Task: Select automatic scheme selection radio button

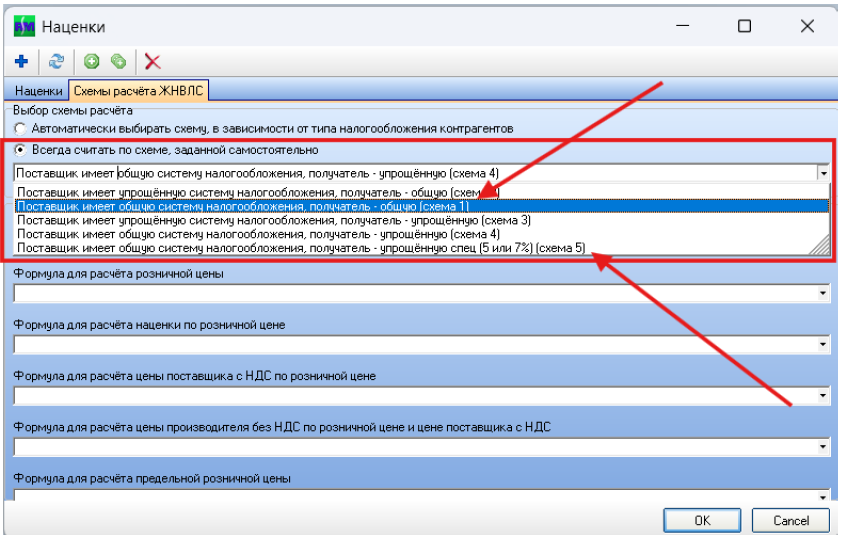Action: [22, 129]
